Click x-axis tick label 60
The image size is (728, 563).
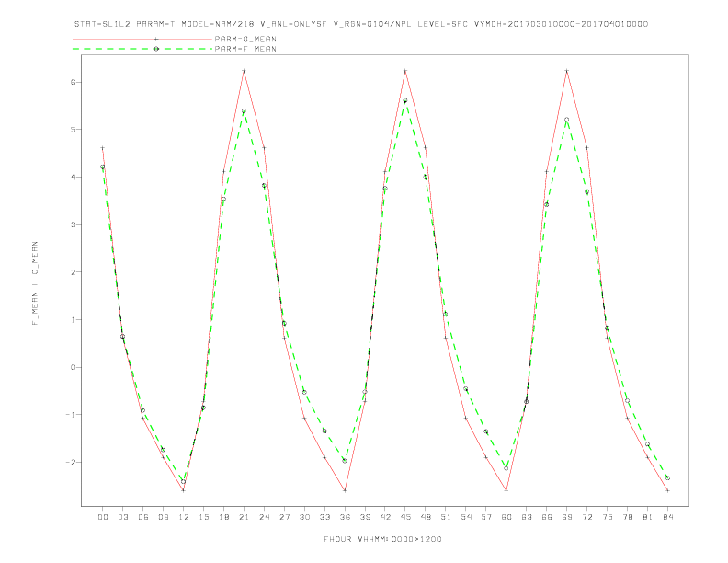(506, 517)
